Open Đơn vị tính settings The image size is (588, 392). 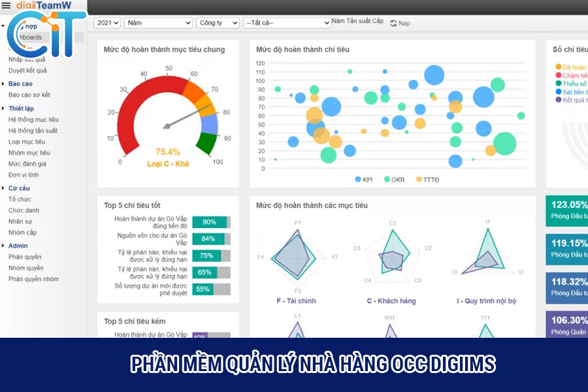(24, 175)
